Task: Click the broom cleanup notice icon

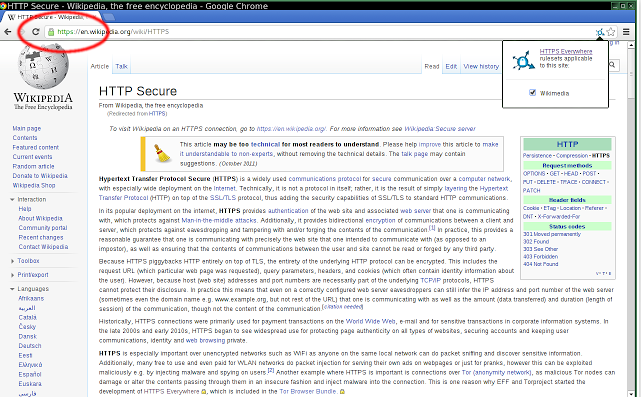Action: 162,154
